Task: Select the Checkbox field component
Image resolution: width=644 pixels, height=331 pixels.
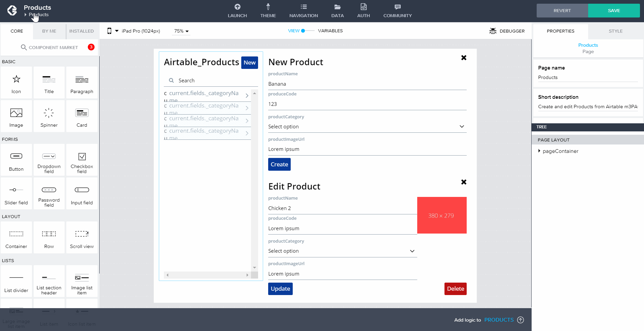Action: (x=82, y=160)
